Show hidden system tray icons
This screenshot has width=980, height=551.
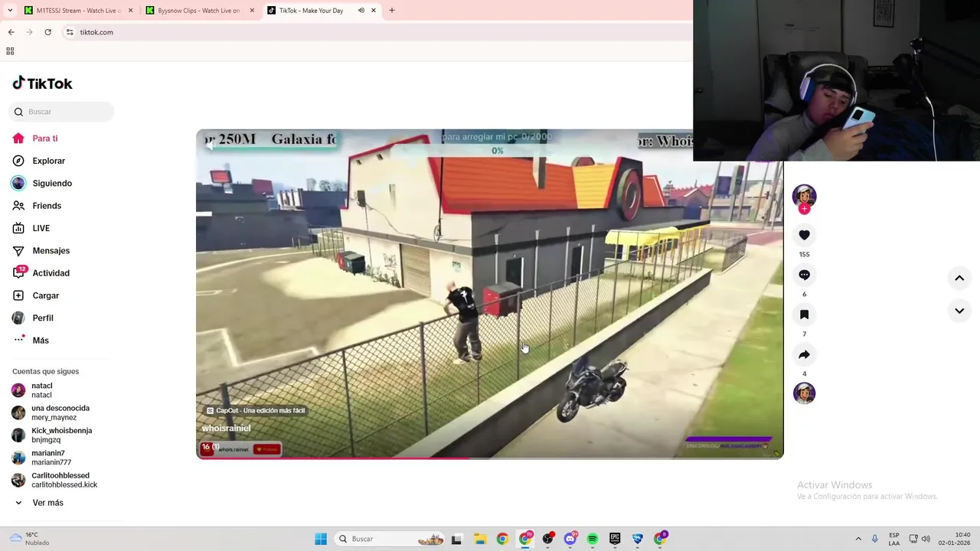tap(858, 539)
